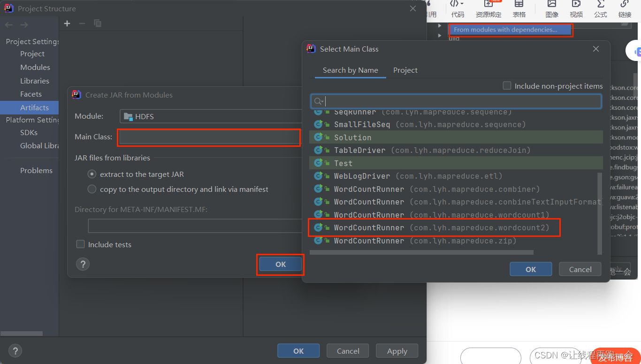Click the help question-mark icon in Create JAR dialog

pyautogui.click(x=83, y=264)
